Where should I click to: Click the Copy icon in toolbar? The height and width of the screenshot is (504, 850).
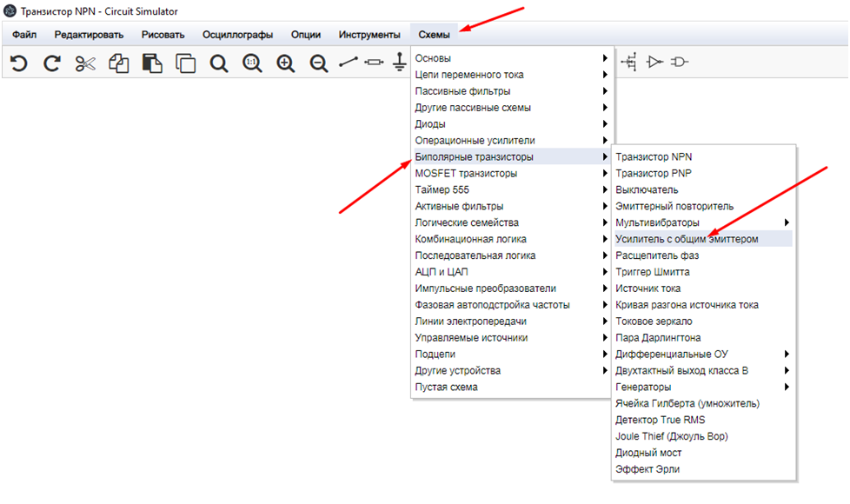pyautogui.click(x=119, y=63)
